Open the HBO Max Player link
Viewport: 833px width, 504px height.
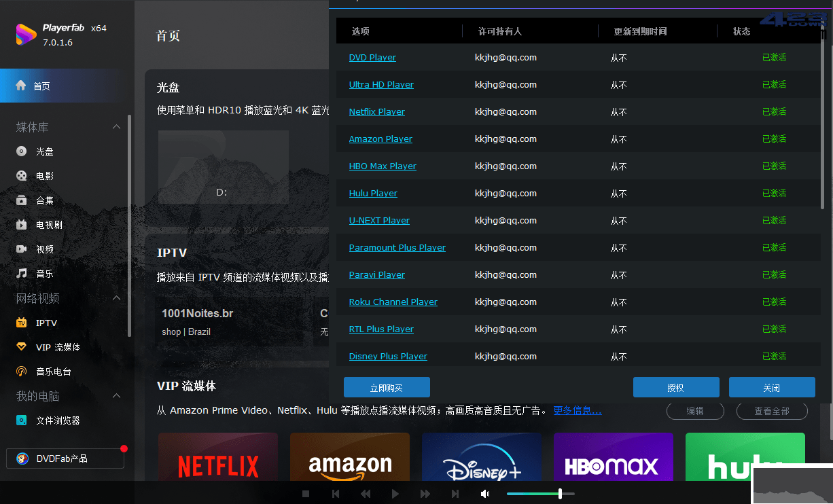pyautogui.click(x=383, y=166)
